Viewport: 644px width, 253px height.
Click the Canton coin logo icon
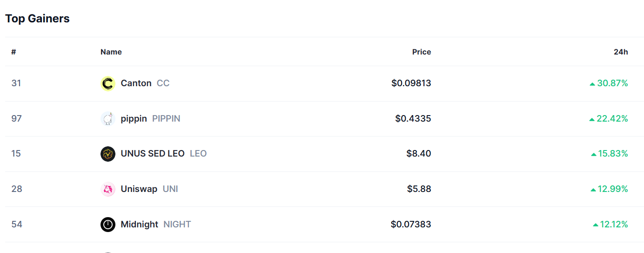click(x=108, y=83)
